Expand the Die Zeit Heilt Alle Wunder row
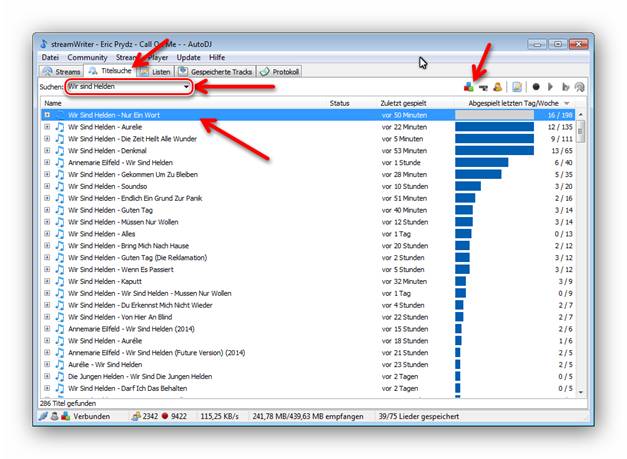The image size is (627, 459). pyautogui.click(x=47, y=139)
